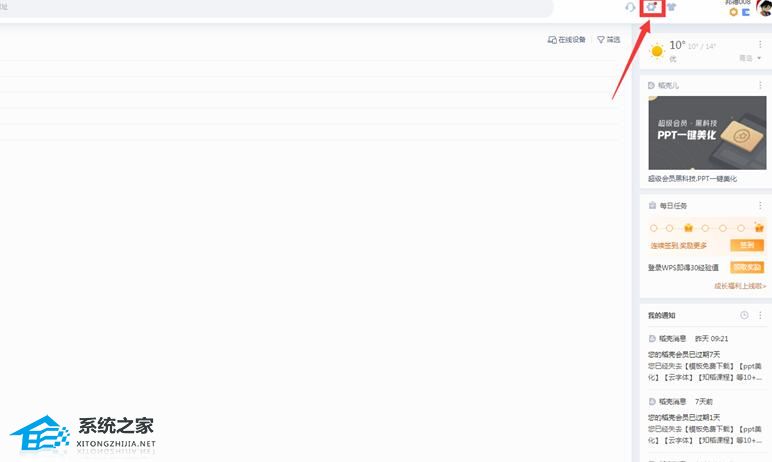This screenshot has width=772, height=462.
Task: Click the last gift box in sign-in progress
Action: [759, 228]
